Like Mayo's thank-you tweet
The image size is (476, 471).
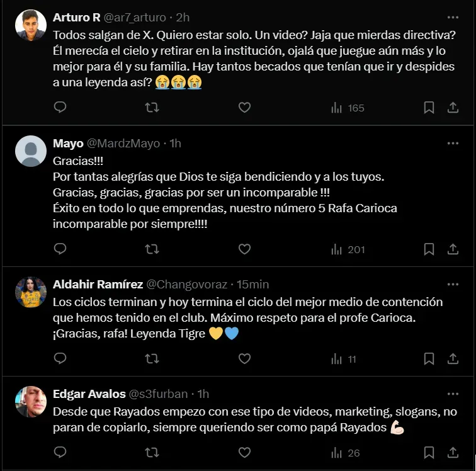click(244, 249)
